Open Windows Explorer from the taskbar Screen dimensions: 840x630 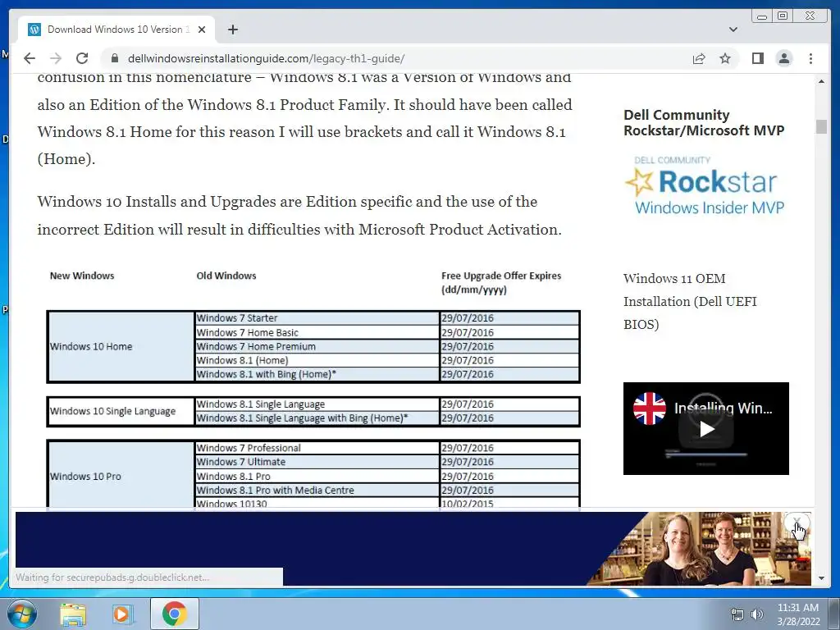coord(73,614)
